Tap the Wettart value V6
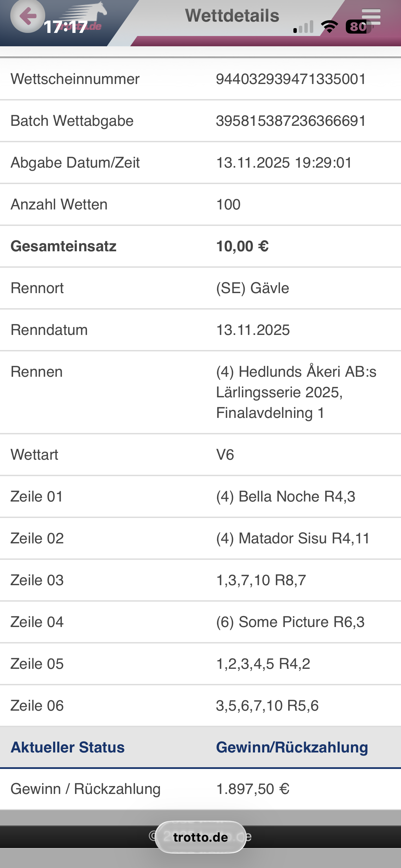Image resolution: width=401 pixels, height=868 pixels. (225, 455)
